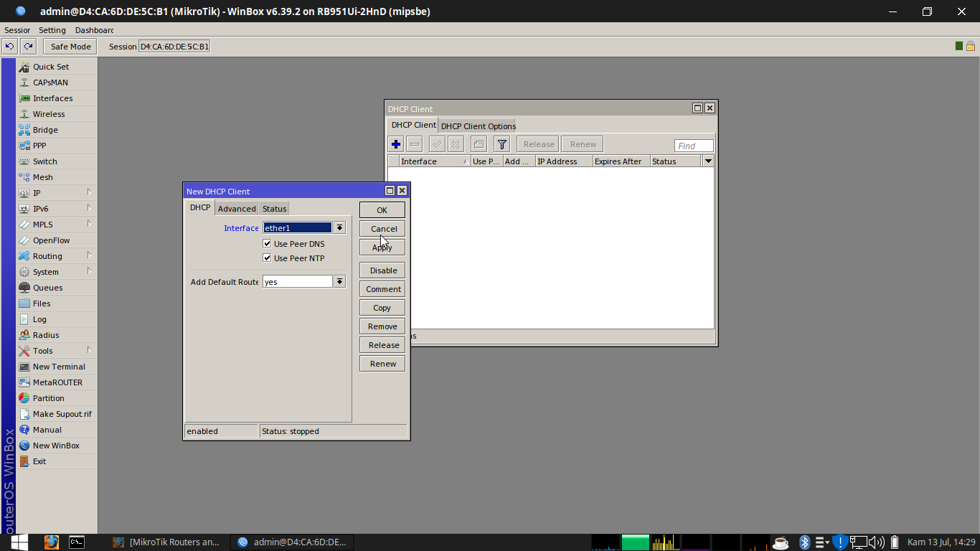Toggle the Use Peer NTP checkbox
The height and width of the screenshot is (551, 980).
point(268,258)
